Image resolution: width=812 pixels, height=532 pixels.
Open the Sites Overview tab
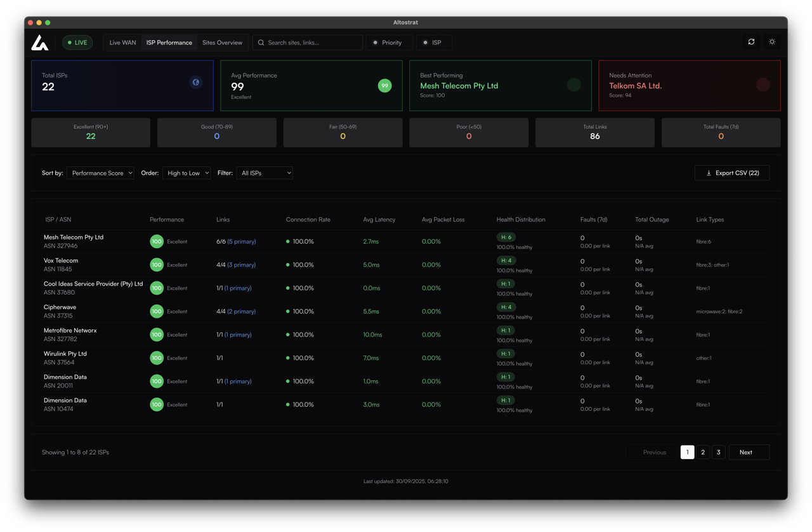[x=222, y=43]
